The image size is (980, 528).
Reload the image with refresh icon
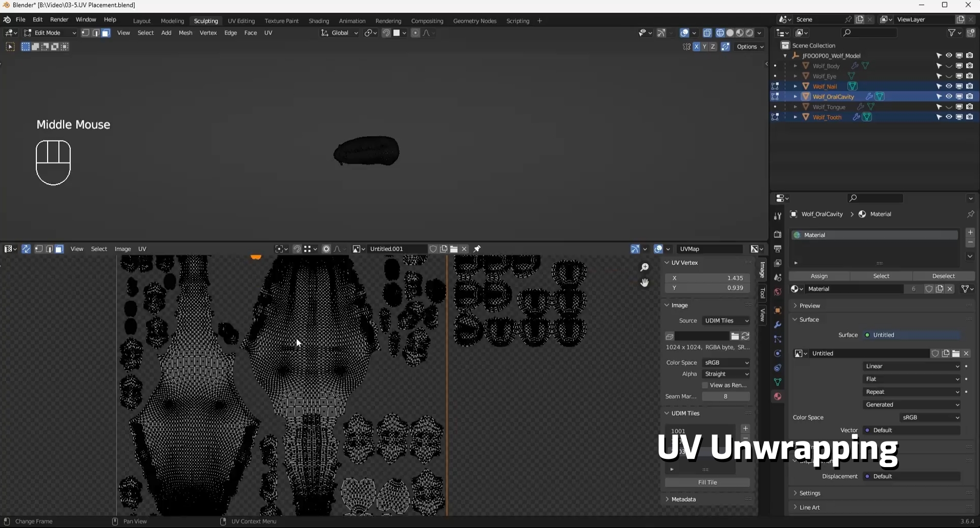coord(745,336)
